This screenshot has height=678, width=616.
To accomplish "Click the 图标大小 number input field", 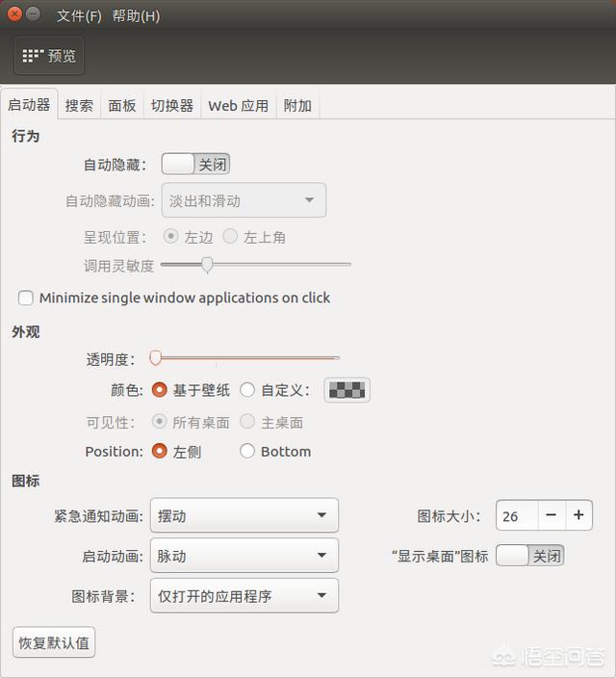I will [x=516, y=515].
